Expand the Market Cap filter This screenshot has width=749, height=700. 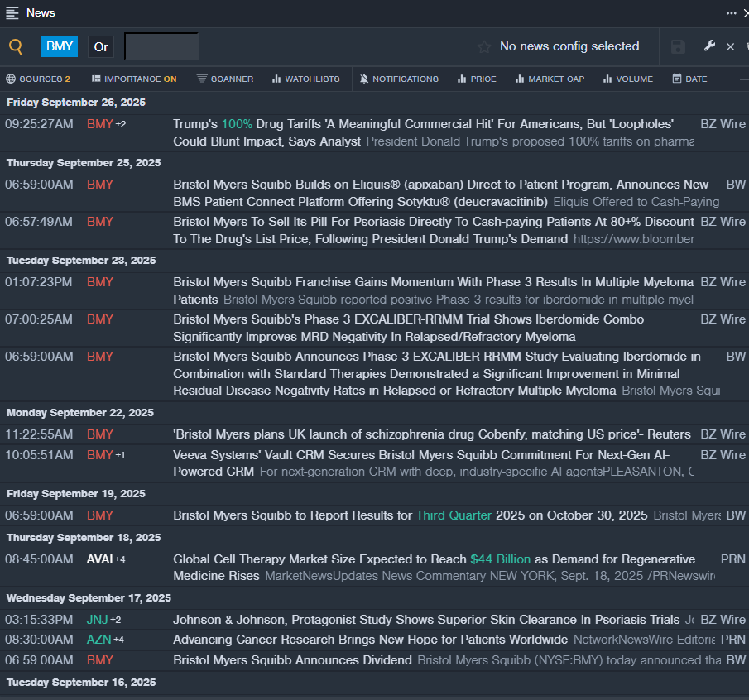point(550,79)
